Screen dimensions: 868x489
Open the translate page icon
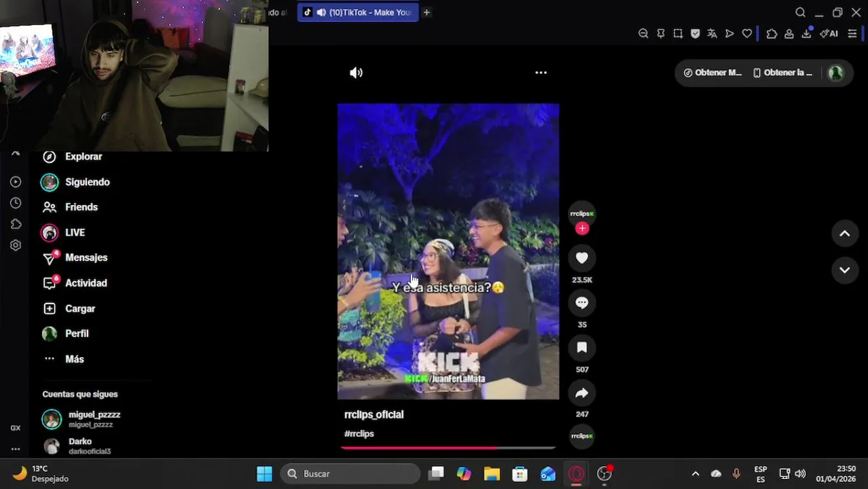[x=712, y=33]
